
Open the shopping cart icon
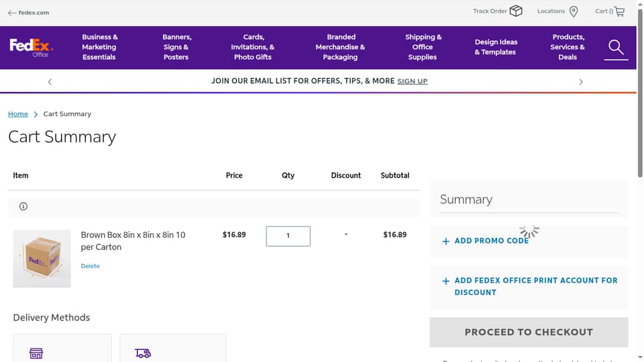620,11
